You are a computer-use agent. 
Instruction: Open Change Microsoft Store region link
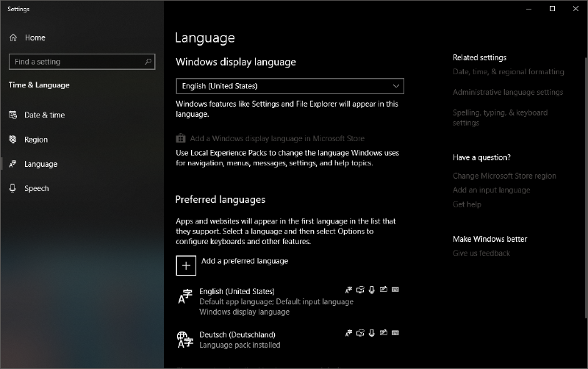point(504,176)
